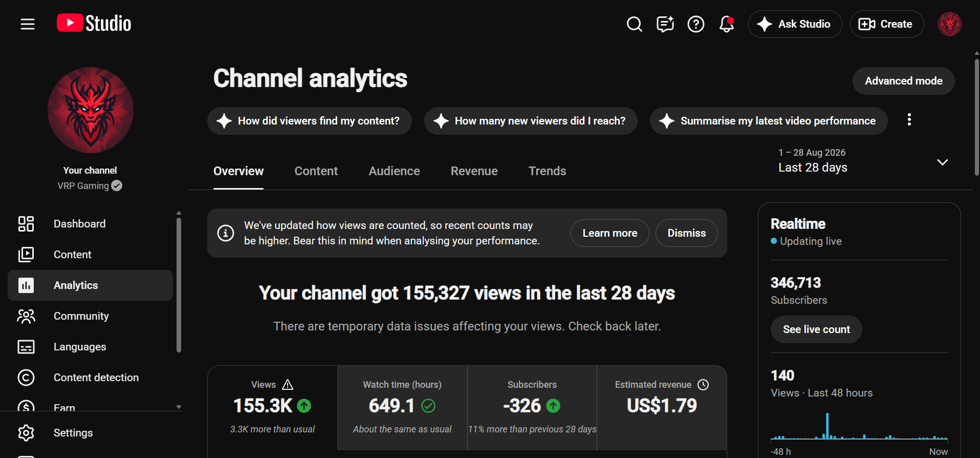Click the Ask Studio button

point(795,24)
